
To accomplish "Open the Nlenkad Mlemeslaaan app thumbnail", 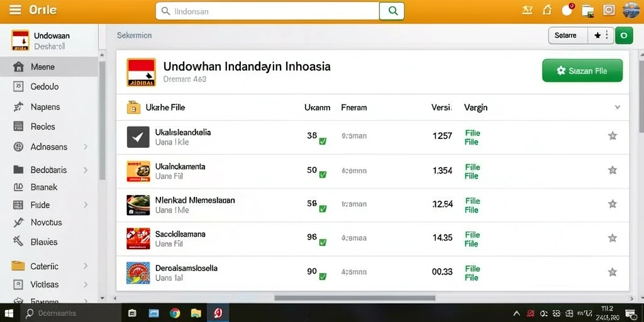I will tap(138, 205).
